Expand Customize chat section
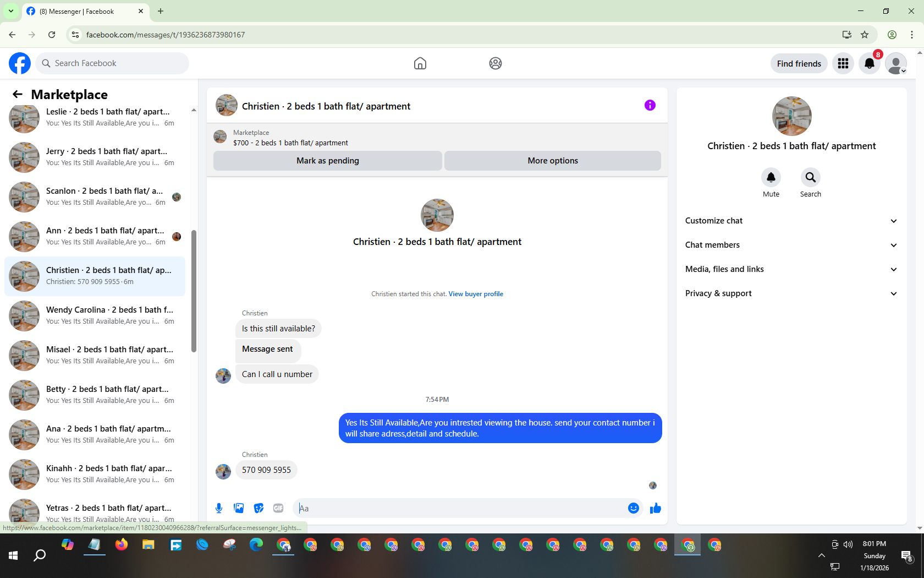Viewport: 924px width, 578px height. click(x=791, y=221)
